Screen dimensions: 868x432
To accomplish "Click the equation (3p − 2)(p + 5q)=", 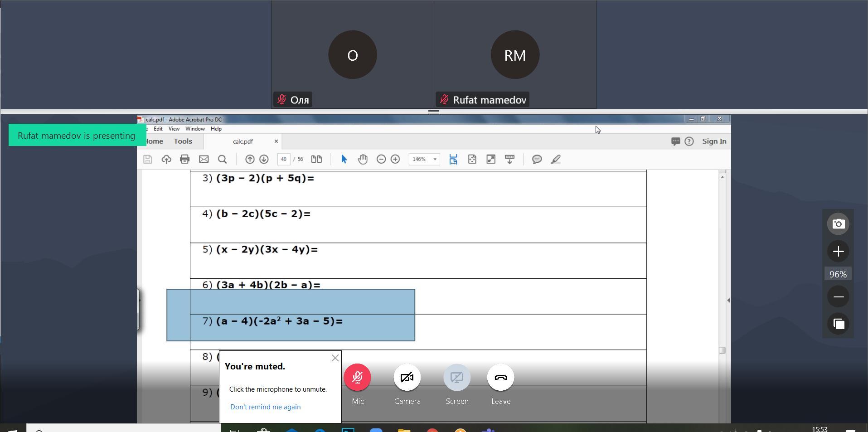I will (x=265, y=178).
